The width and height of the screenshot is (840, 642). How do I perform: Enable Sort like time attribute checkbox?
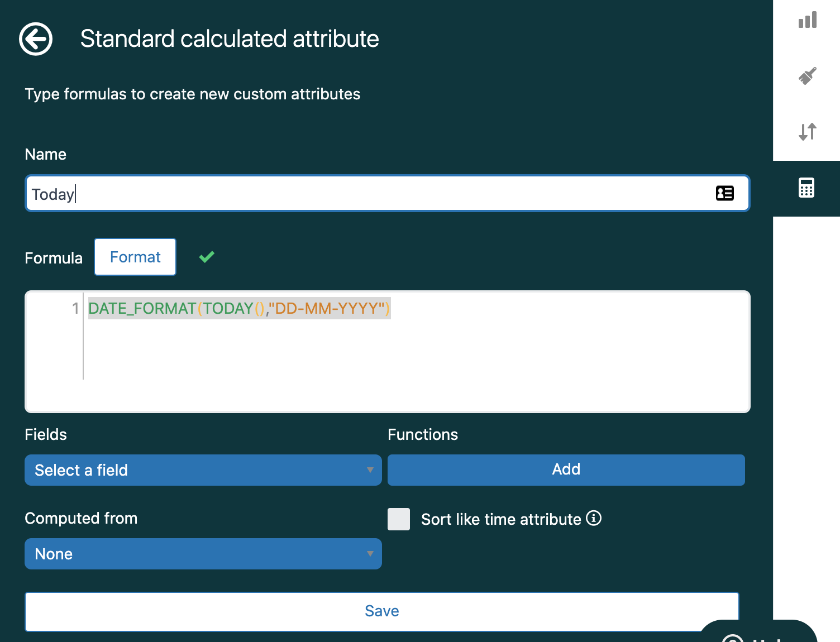coord(399,519)
